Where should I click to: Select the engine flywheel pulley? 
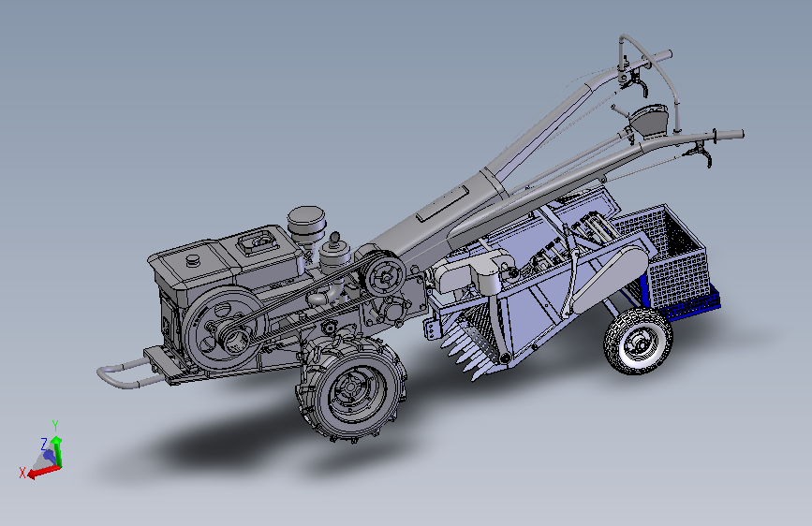click(224, 329)
